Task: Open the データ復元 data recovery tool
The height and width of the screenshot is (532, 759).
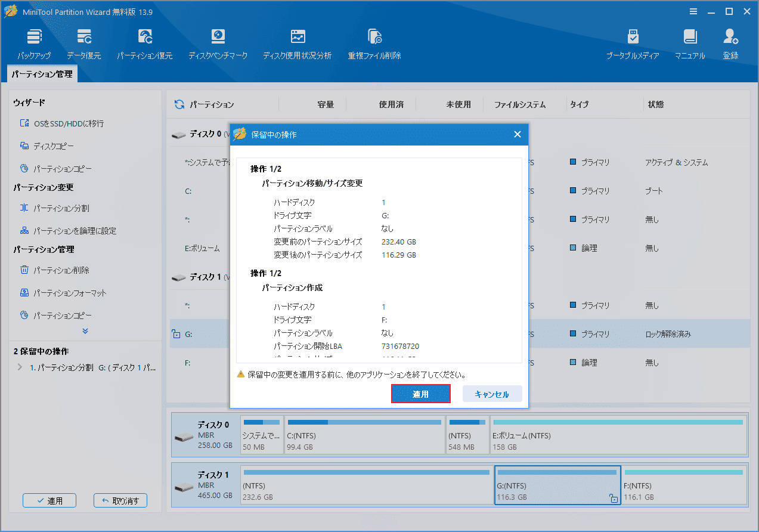Action: (x=84, y=44)
